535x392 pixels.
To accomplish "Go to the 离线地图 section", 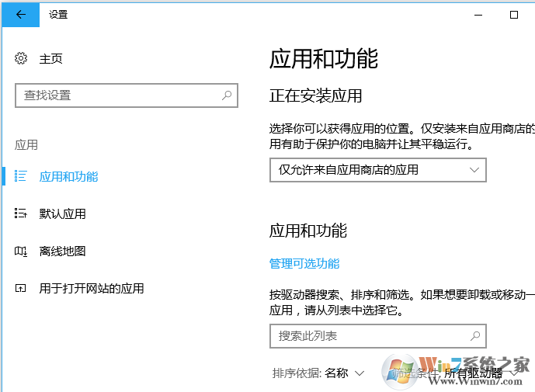I will click(62, 251).
